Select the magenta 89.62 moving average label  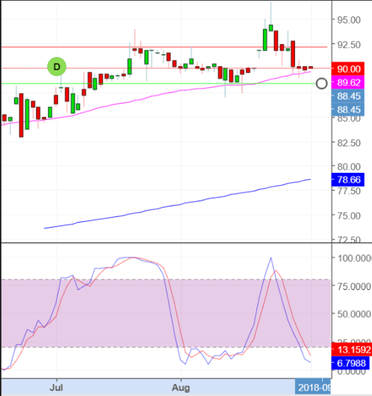click(348, 82)
